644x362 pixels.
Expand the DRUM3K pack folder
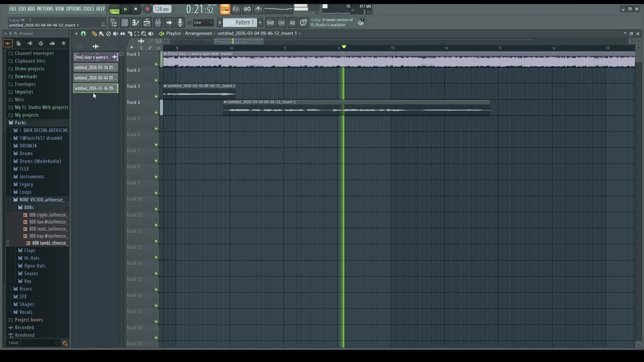25,146
